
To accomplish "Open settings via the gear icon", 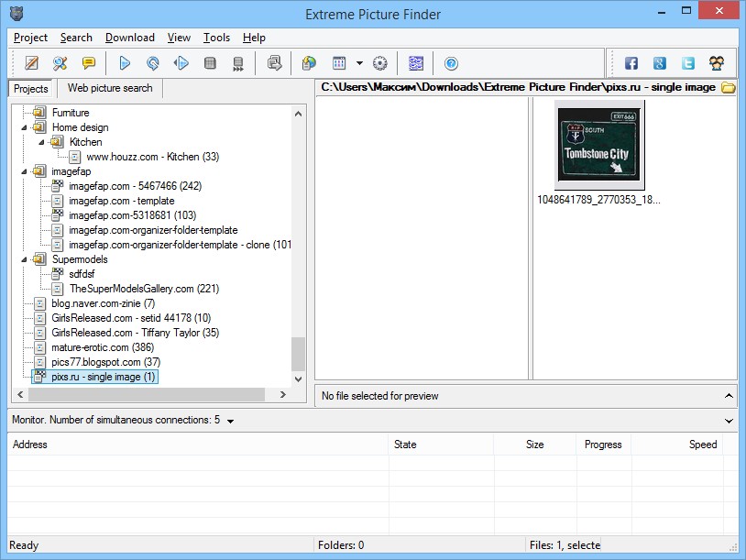I will (x=379, y=63).
